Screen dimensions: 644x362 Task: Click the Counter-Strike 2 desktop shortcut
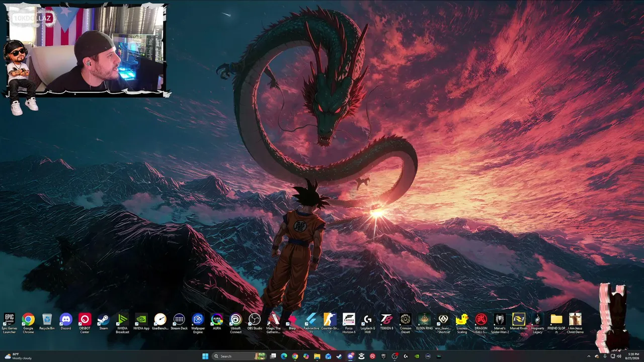pos(330,323)
